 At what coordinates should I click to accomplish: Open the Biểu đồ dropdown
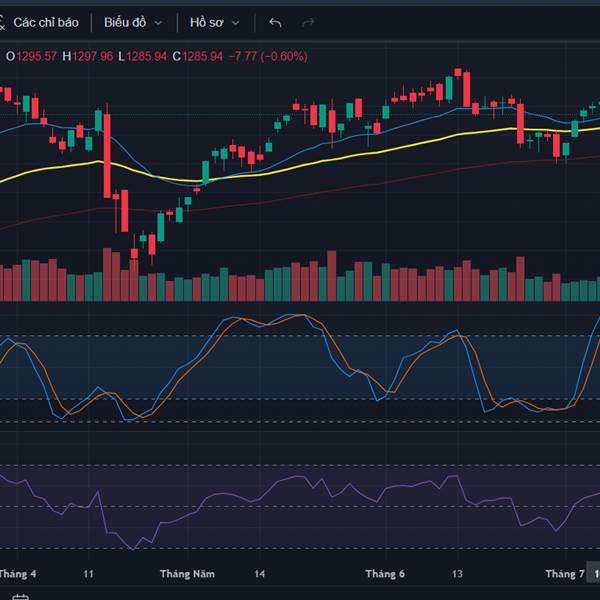click(133, 23)
